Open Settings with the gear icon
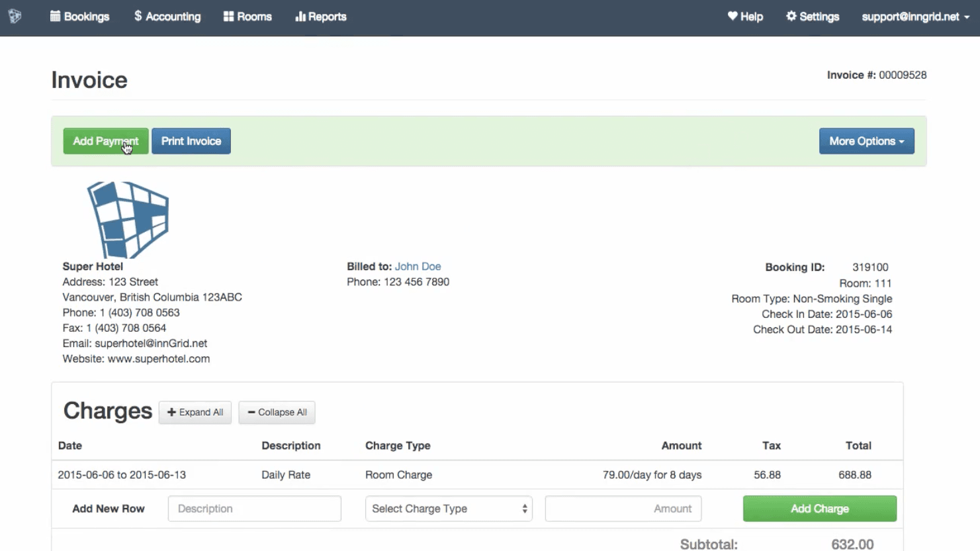Image resolution: width=980 pixels, height=551 pixels. [x=791, y=17]
